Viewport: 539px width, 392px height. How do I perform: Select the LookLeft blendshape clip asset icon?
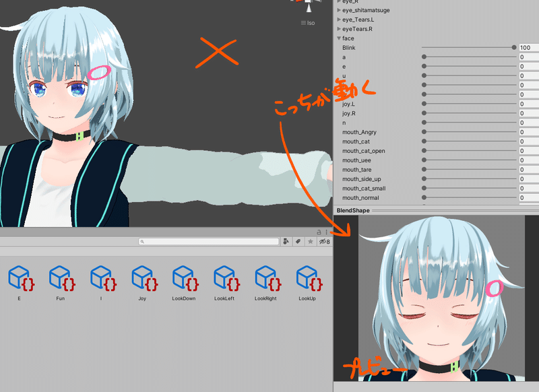(x=227, y=278)
